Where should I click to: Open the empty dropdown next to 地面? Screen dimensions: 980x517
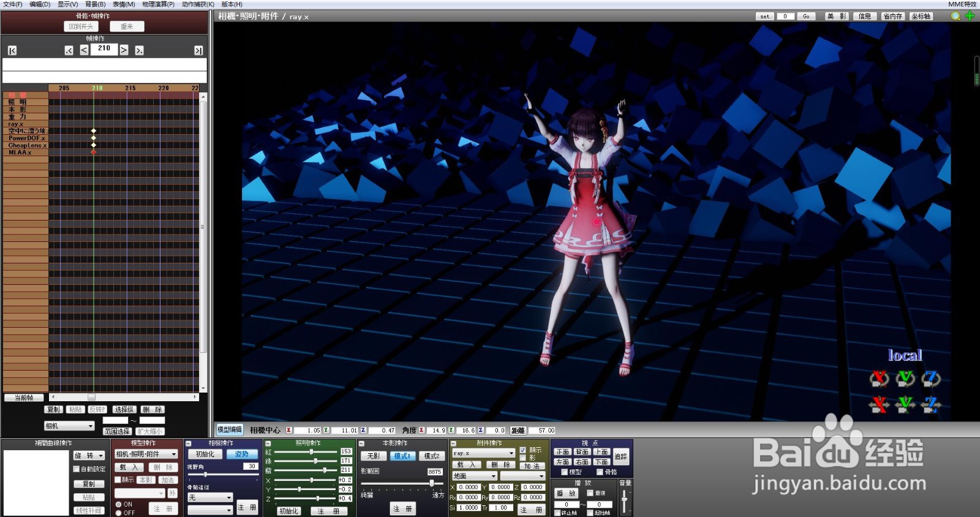coord(522,476)
